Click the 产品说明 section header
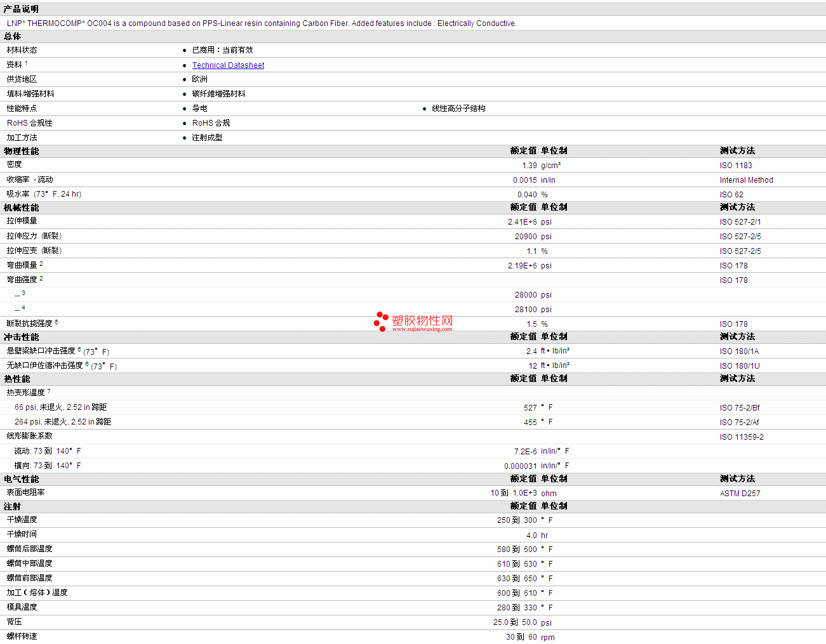826x644 pixels. point(21,9)
